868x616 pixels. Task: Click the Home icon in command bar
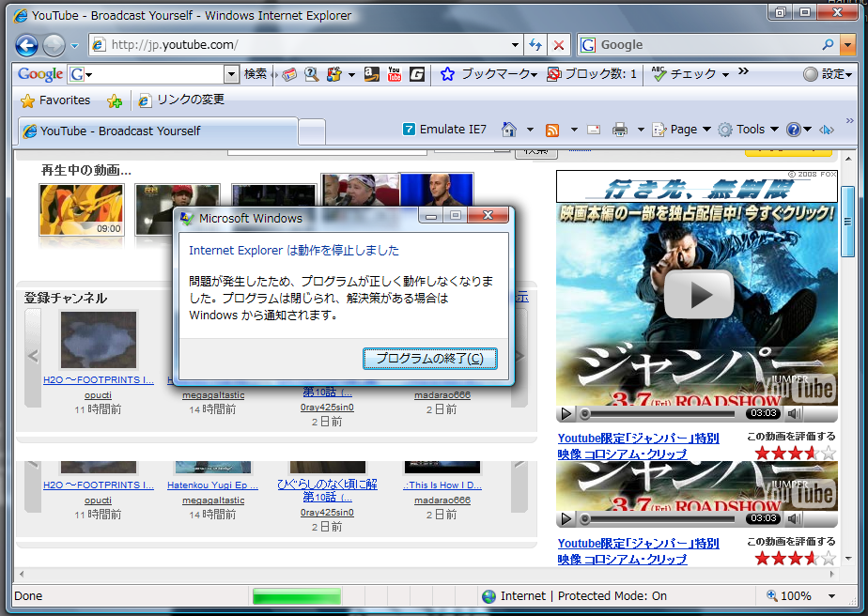click(509, 130)
